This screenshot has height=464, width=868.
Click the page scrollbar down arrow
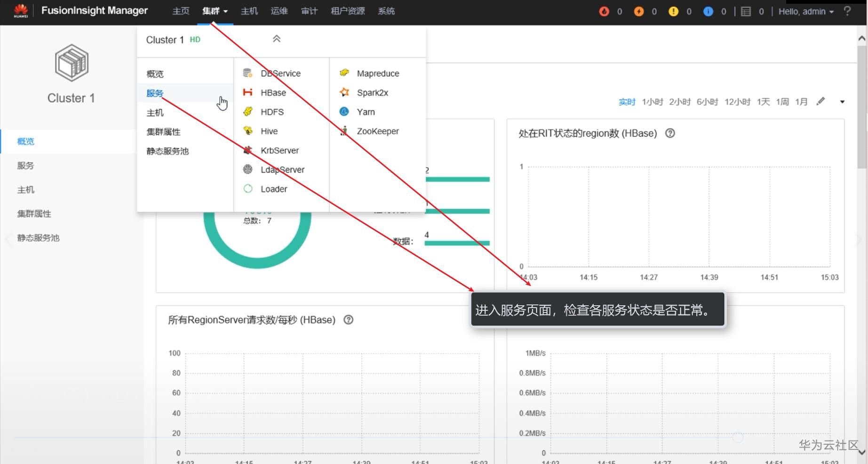(x=862, y=452)
